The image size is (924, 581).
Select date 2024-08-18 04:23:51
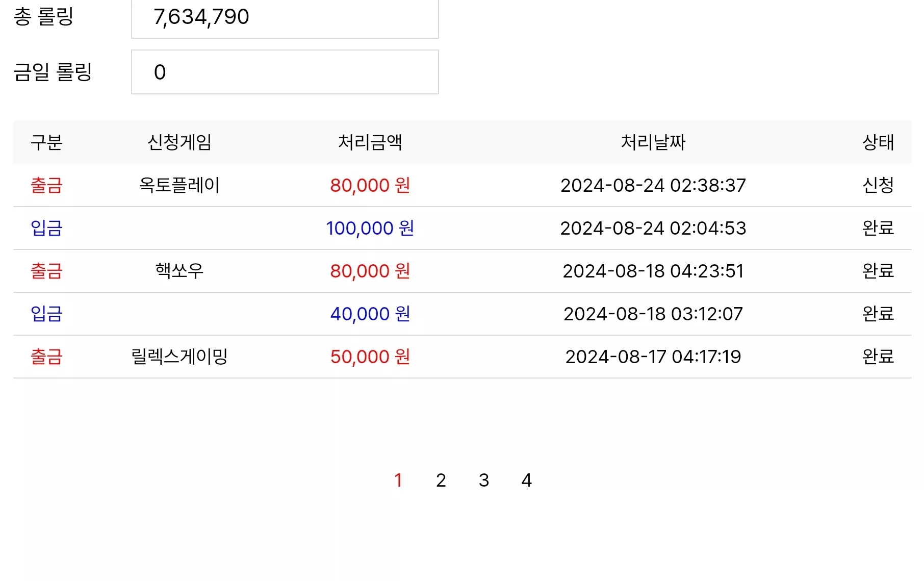point(653,271)
